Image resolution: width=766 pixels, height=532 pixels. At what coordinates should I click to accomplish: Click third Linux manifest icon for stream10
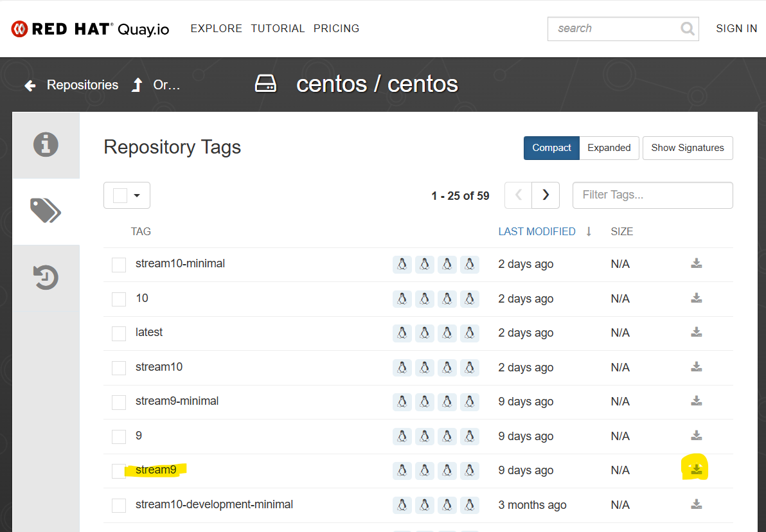[x=447, y=368]
